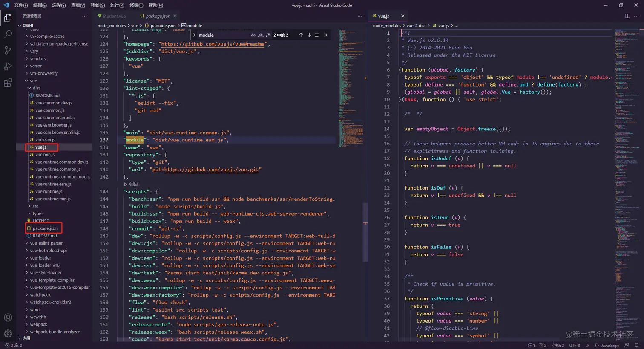This screenshot has width=644, height=349.
Task: Open notifications bell in status bar
Action: [x=636, y=346]
